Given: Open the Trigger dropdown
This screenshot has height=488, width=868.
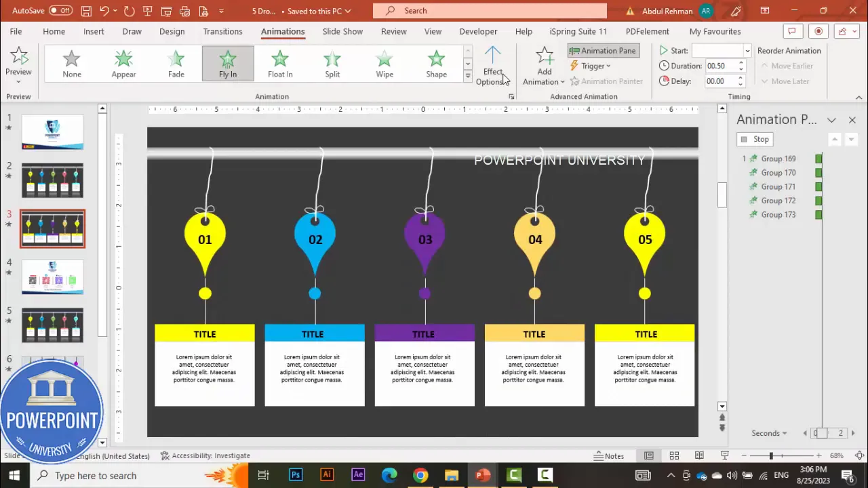Looking at the screenshot, I should click(591, 66).
